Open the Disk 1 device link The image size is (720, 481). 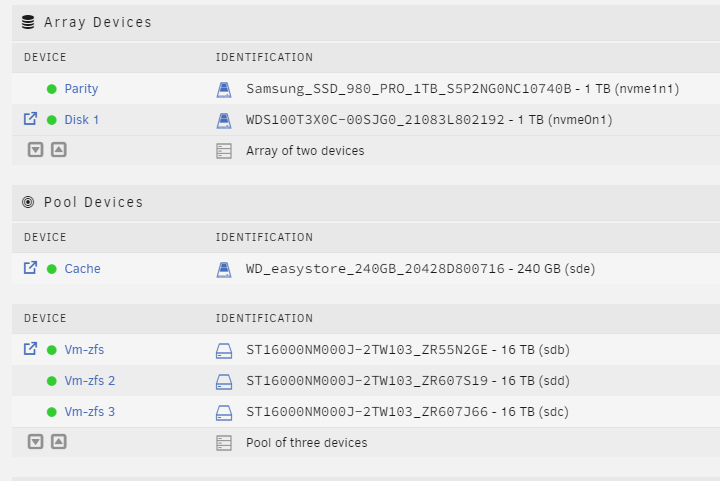click(81, 120)
